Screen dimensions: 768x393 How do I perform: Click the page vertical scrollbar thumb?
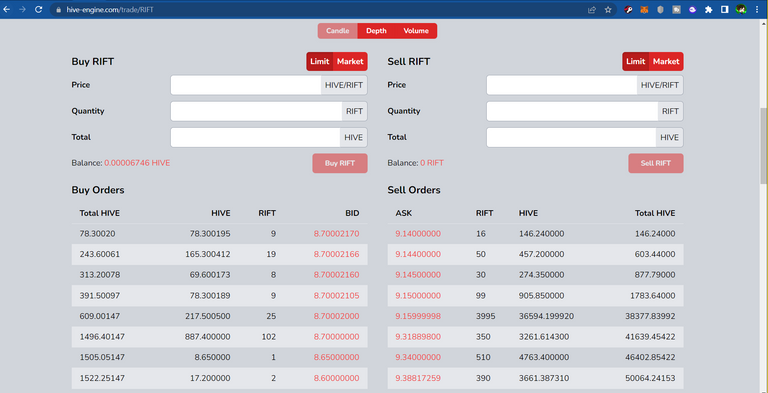pos(764,147)
